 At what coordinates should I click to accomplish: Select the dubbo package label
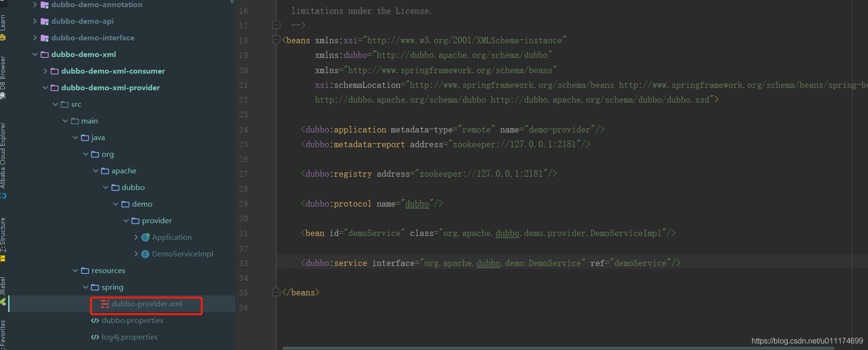pos(133,188)
